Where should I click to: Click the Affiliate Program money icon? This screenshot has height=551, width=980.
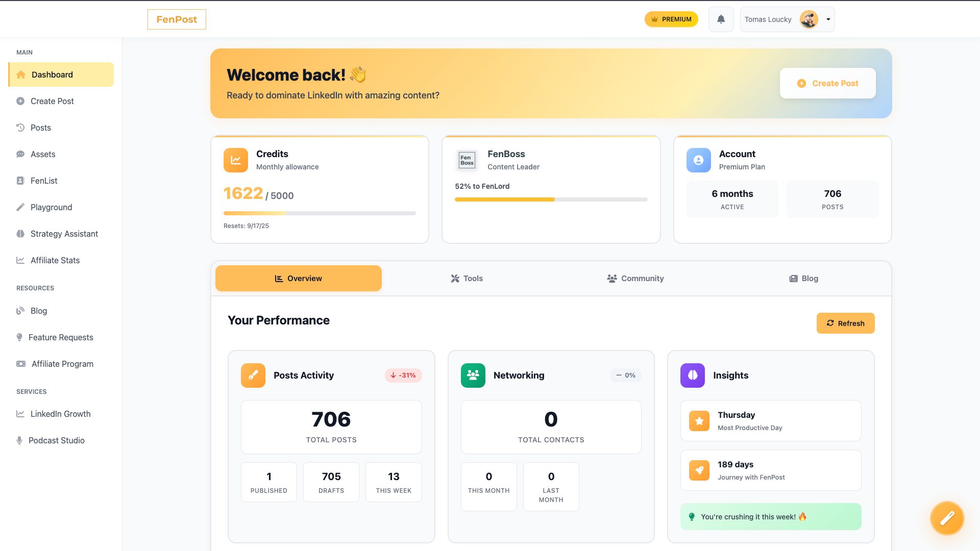point(21,364)
